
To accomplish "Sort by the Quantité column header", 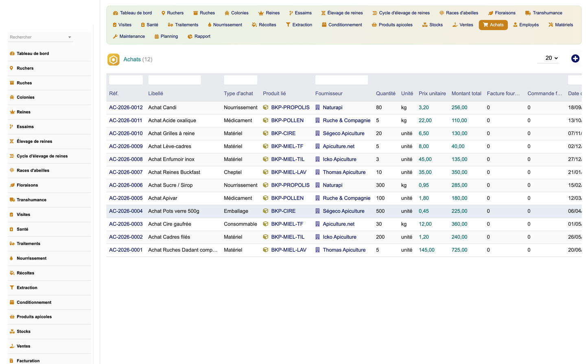I will pyautogui.click(x=386, y=94).
